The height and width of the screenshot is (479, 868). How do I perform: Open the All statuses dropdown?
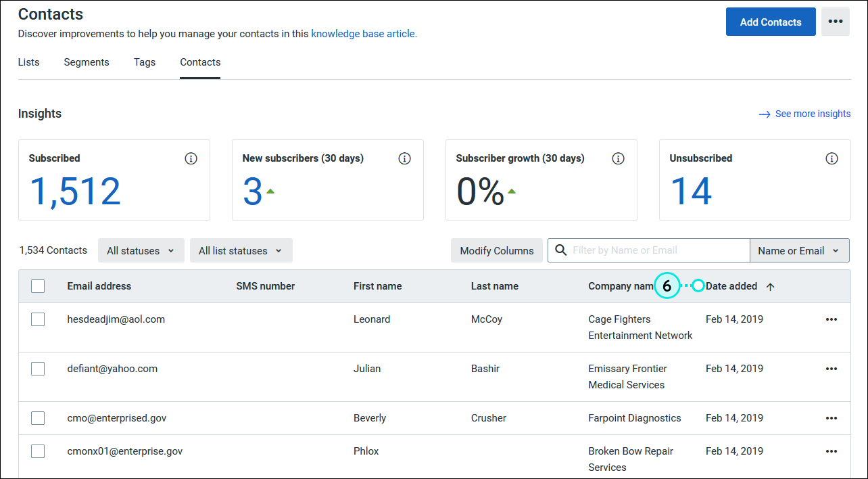141,250
